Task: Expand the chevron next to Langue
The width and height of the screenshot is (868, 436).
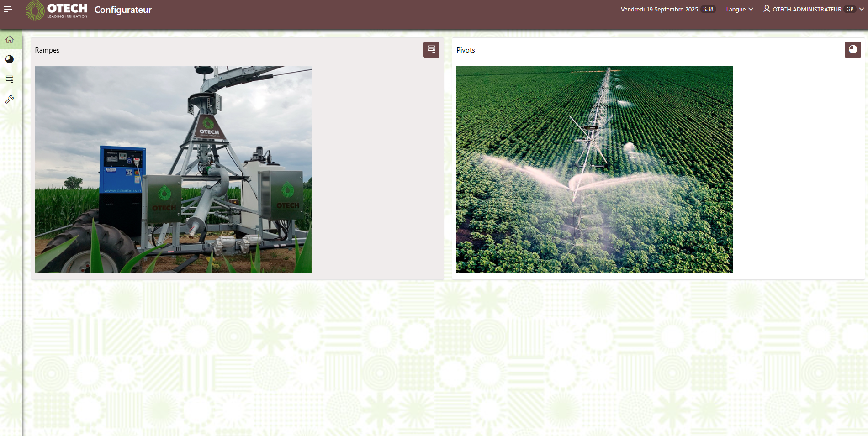Action: click(x=751, y=9)
